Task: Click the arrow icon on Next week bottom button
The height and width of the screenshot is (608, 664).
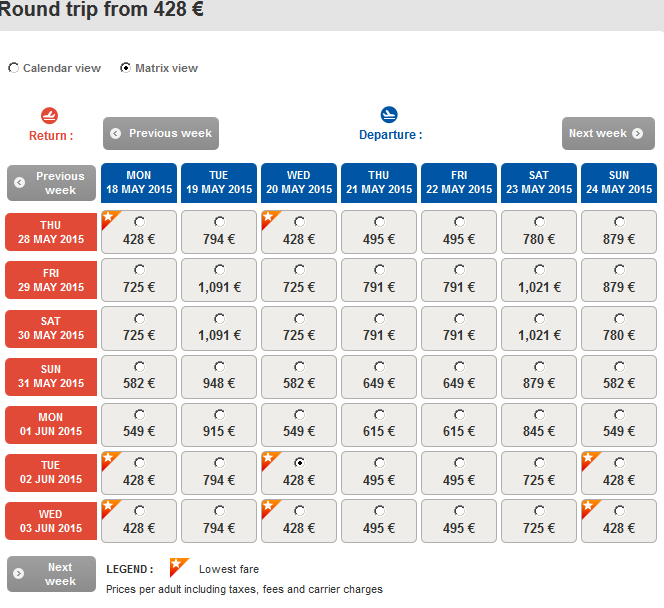Action: click(x=19, y=573)
